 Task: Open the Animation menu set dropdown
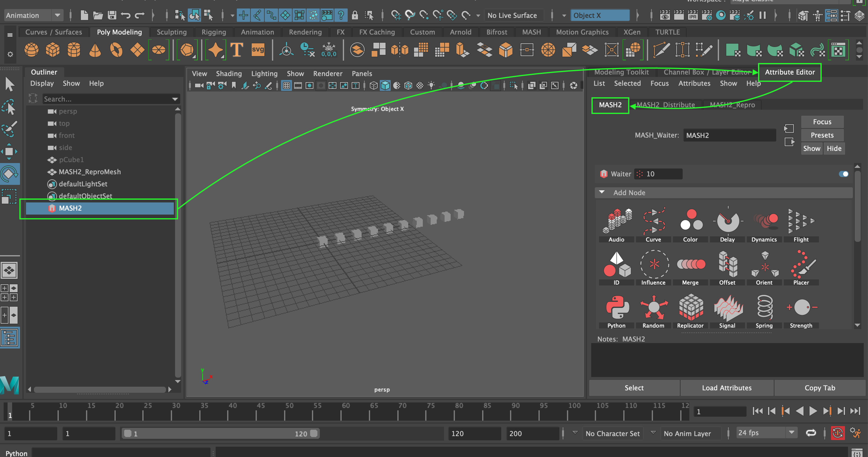(x=57, y=15)
